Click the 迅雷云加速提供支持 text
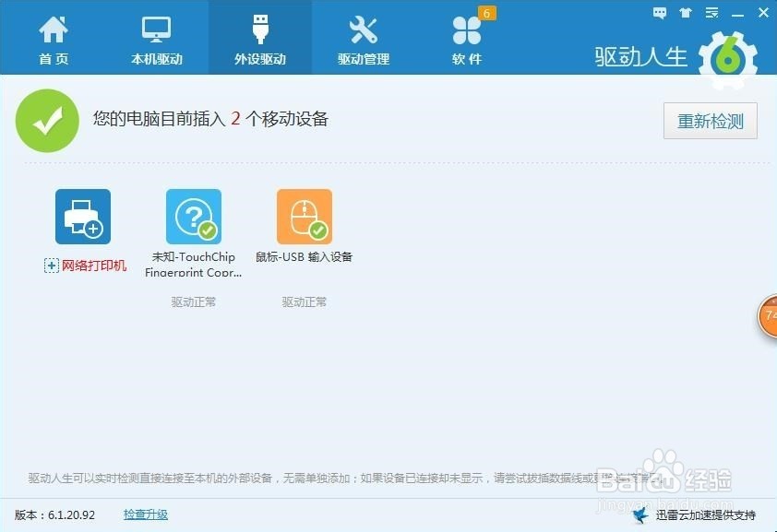 pyautogui.click(x=706, y=515)
